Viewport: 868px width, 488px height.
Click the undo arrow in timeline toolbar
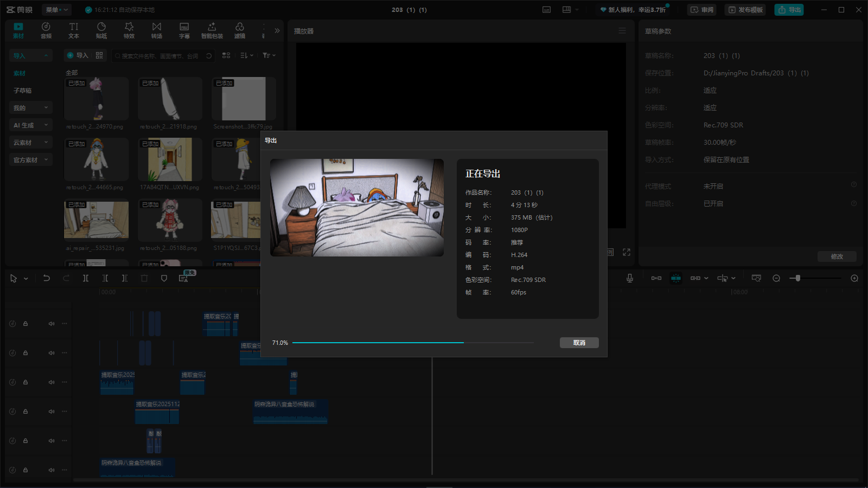point(47,278)
